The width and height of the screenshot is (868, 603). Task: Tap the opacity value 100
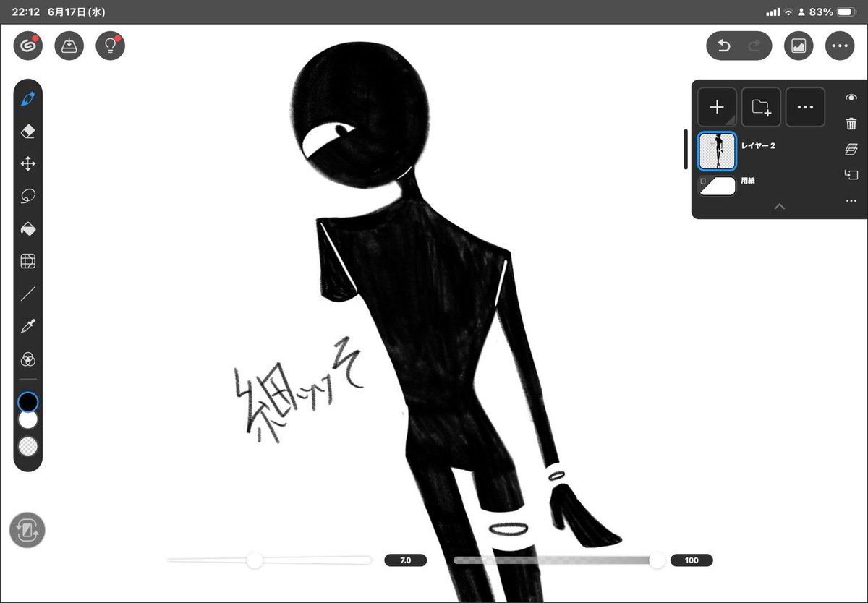point(692,560)
